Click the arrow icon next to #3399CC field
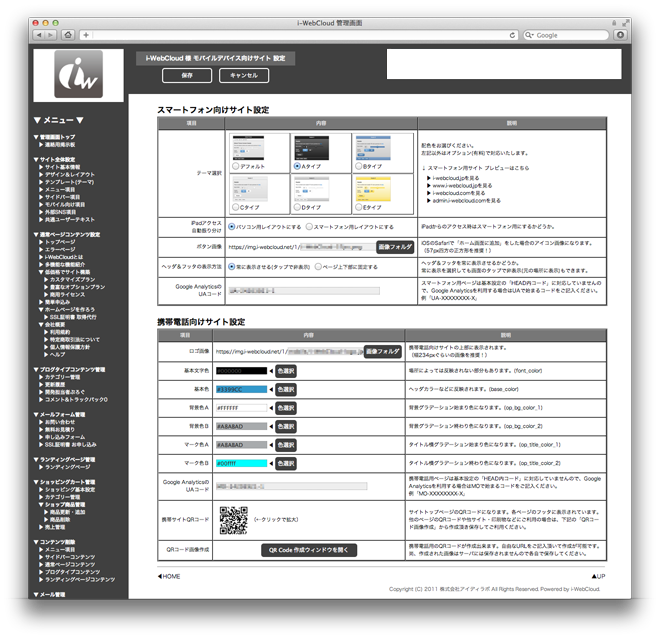660x638 pixels. point(271,390)
